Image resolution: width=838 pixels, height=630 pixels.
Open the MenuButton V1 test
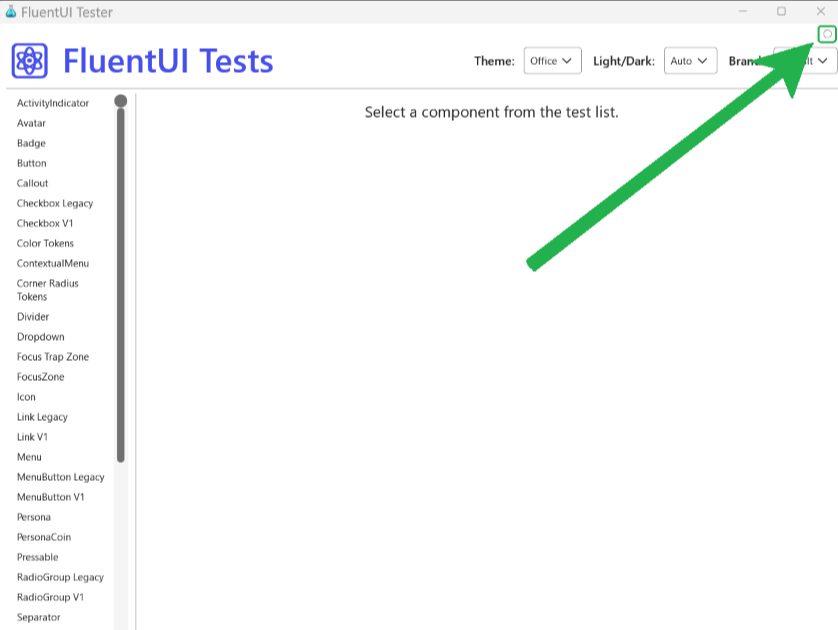coord(51,497)
